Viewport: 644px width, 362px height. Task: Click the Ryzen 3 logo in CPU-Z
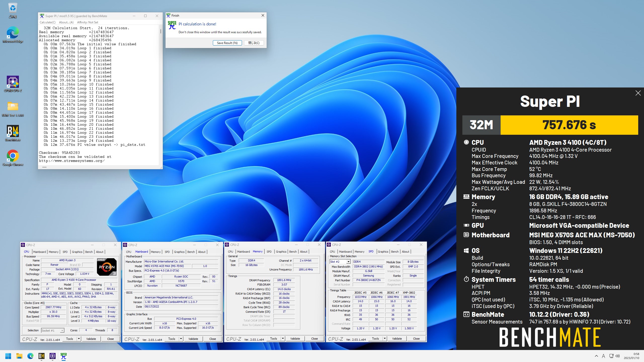tap(107, 267)
